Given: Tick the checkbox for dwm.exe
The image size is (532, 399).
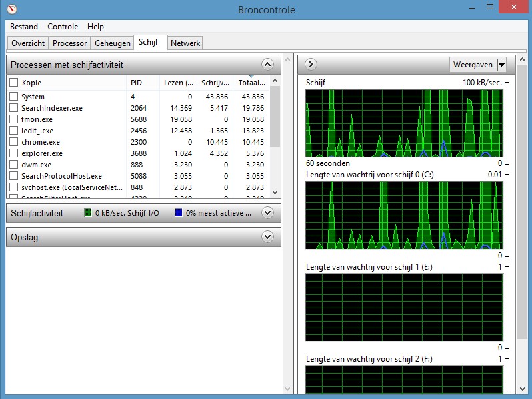Looking at the screenshot, I should pos(13,165).
